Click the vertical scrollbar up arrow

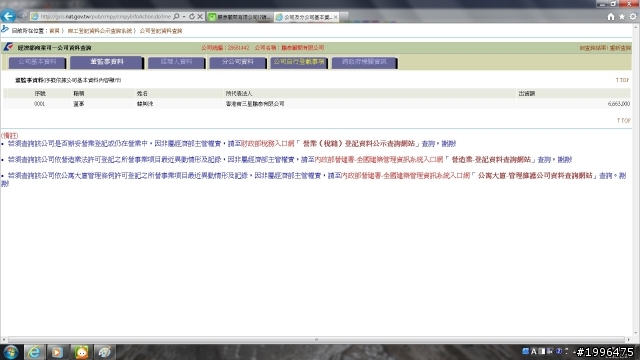(x=636, y=27)
